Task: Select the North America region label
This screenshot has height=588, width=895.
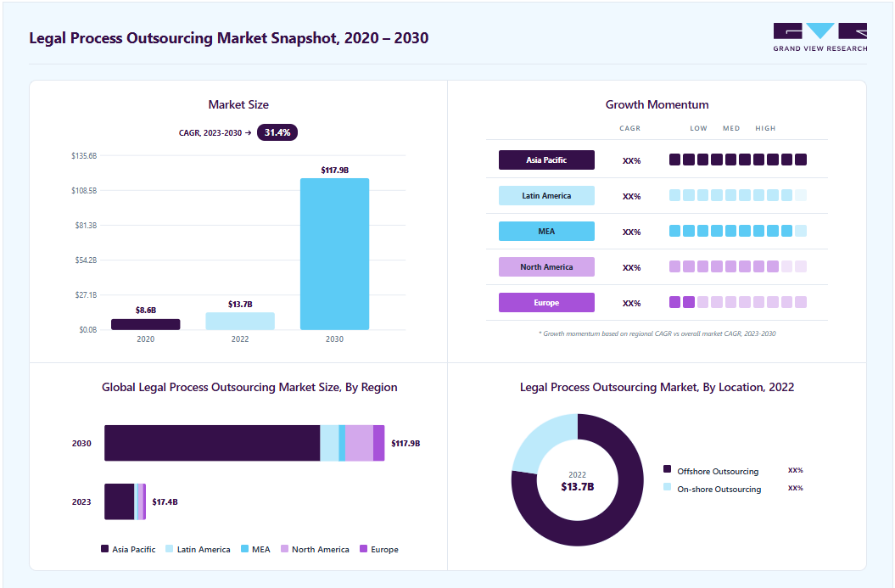Action: [x=546, y=266]
